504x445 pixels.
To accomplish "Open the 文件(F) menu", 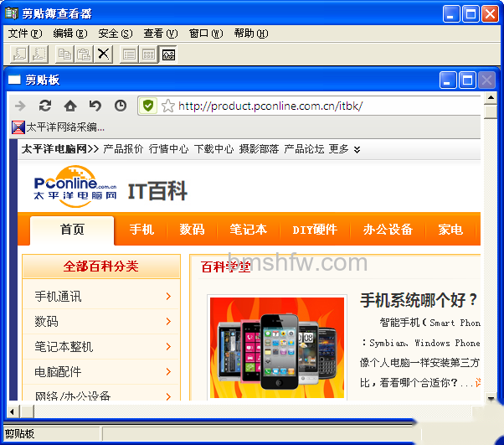I will pyautogui.click(x=25, y=34).
